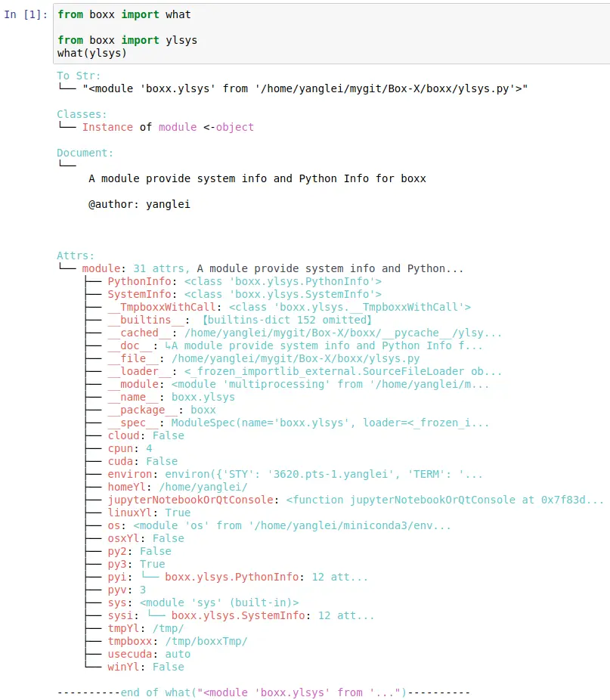Click the 'module: 31 attrs' tree root
Image resolution: width=610 pixels, height=700 pixels.
(273, 268)
